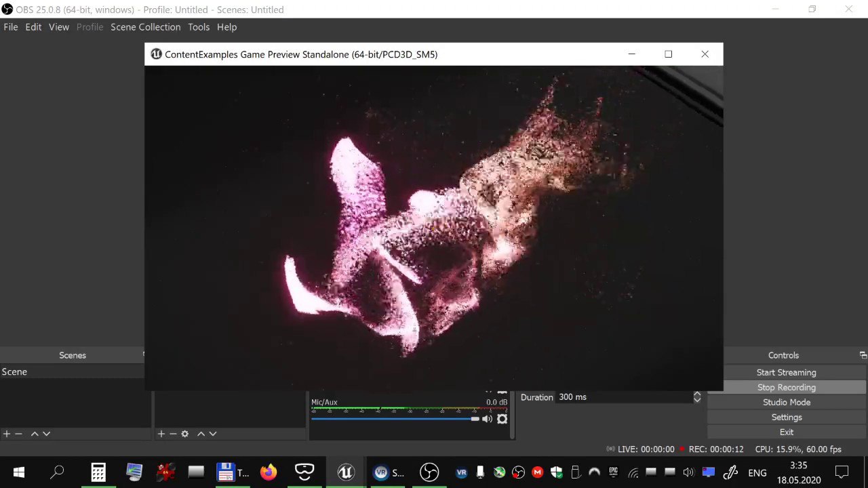
Task: Open Calculator from taskbar
Action: [x=98, y=472]
